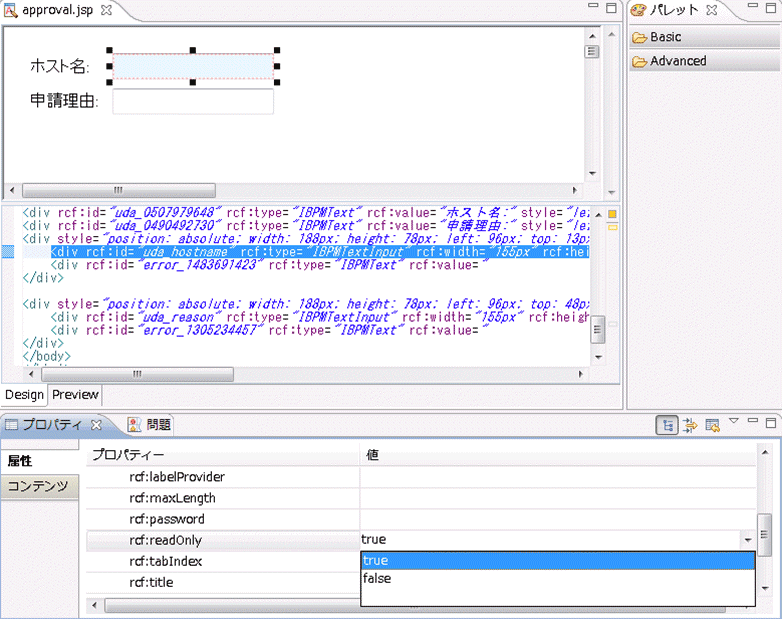Select the コンテンツ side tab
The width and height of the screenshot is (782, 619).
[40, 486]
